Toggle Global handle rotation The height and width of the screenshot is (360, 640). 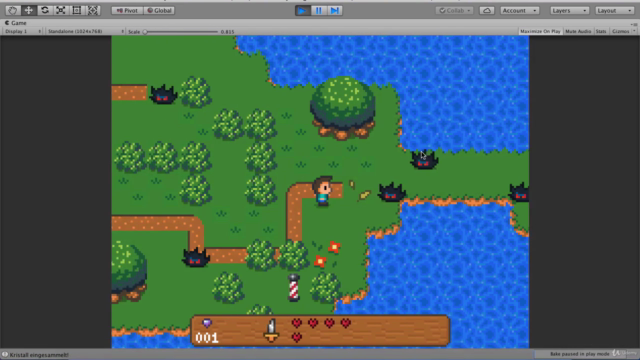point(160,11)
